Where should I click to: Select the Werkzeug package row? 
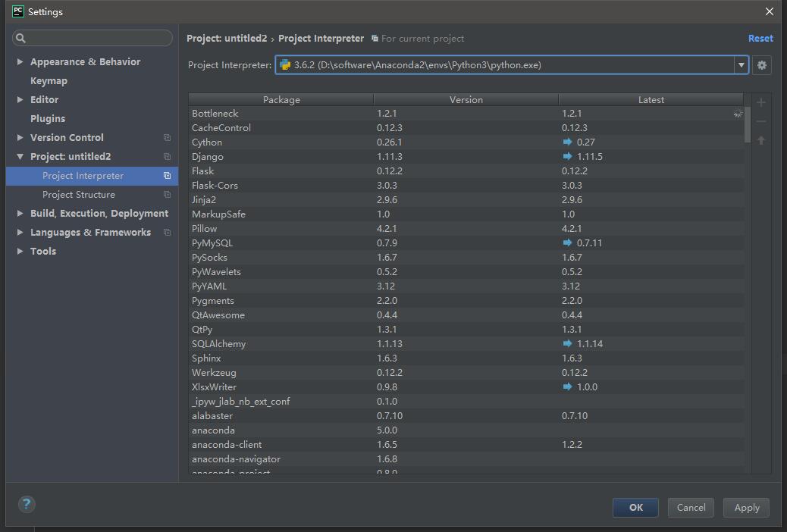point(466,372)
